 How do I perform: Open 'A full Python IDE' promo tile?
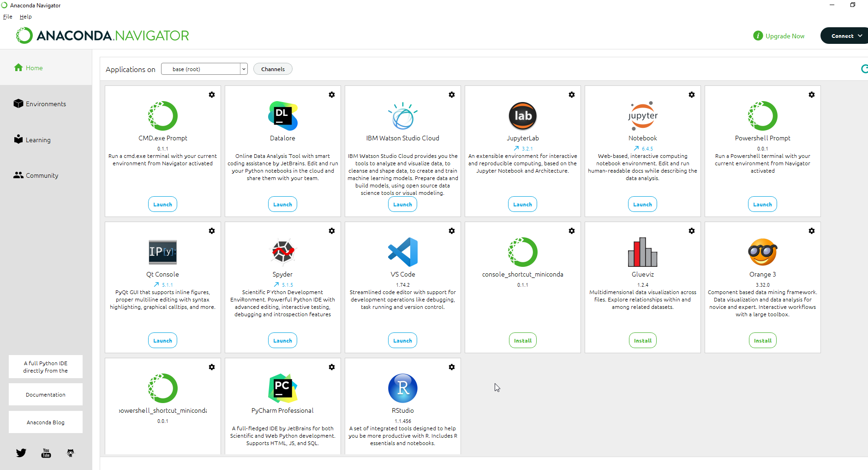pos(46,367)
